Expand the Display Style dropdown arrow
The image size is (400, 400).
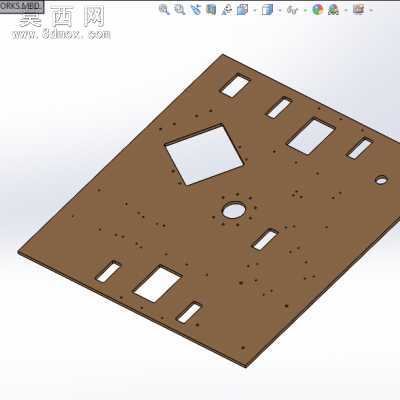(x=280, y=10)
